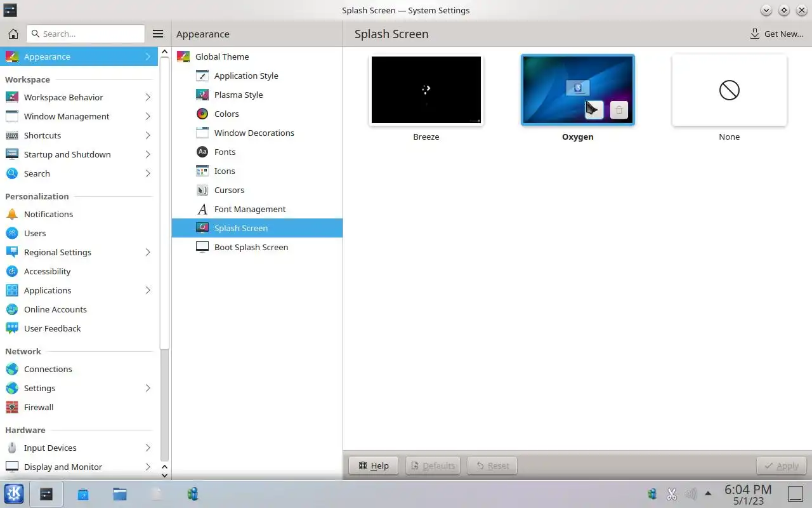Expand the Workspace Behavior category
Screen dimensions: 812x508
coord(148,97)
